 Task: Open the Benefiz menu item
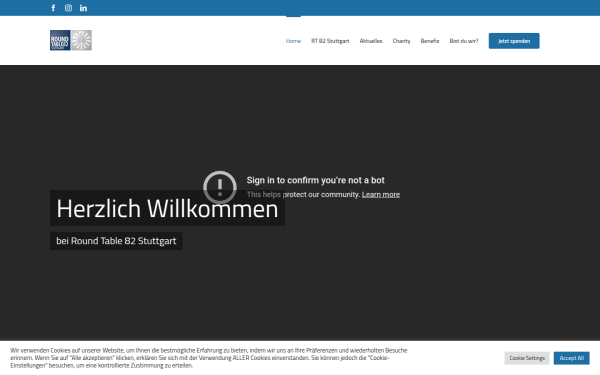tap(430, 41)
